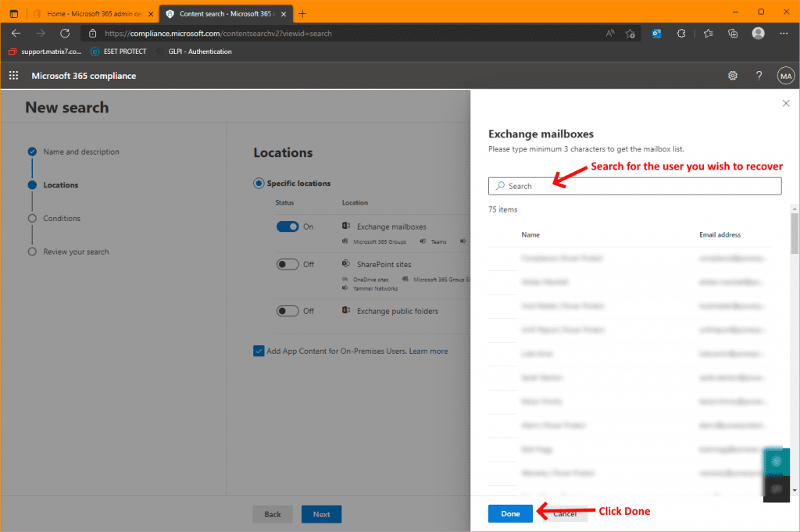
Task: Open the browser Settings and more menu
Action: pyautogui.click(x=784, y=33)
